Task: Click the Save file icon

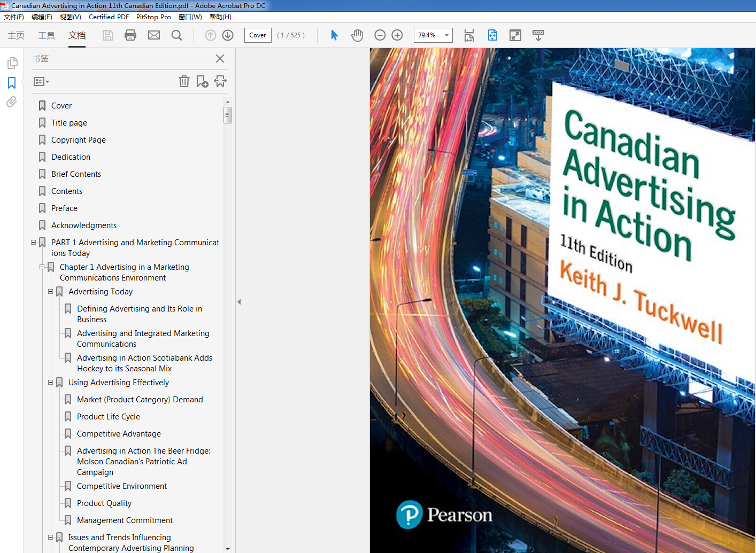Action: click(108, 35)
